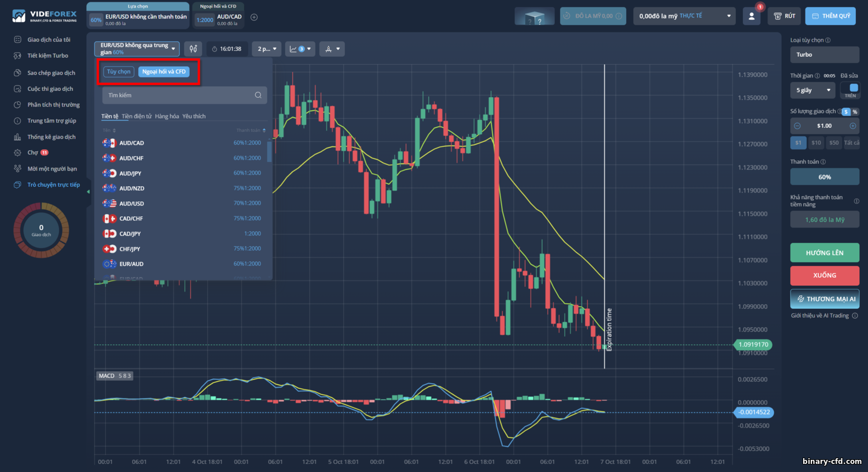868x472 pixels.
Task: Decrease trade amount with minus icon
Action: click(x=797, y=126)
